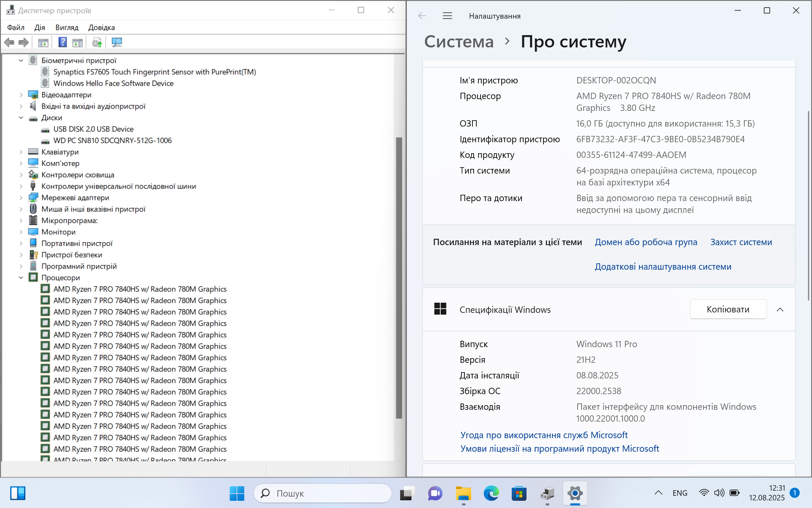Click the scan for hardware changes icon
This screenshot has height=508, width=812.
(117, 42)
